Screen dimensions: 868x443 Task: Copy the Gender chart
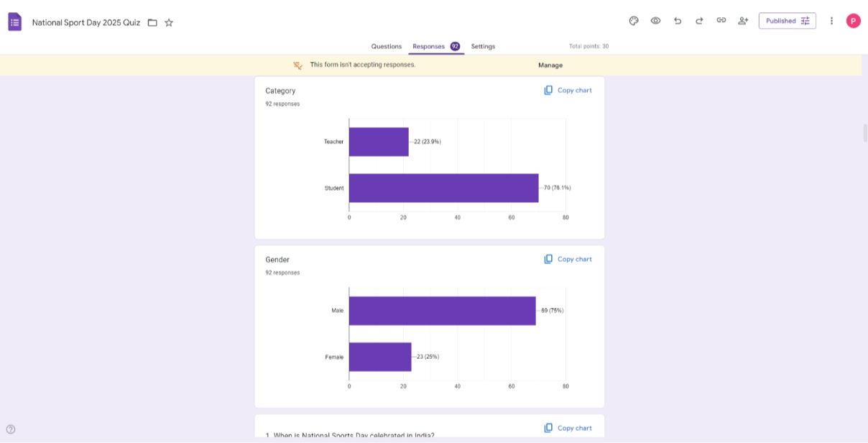click(x=568, y=259)
